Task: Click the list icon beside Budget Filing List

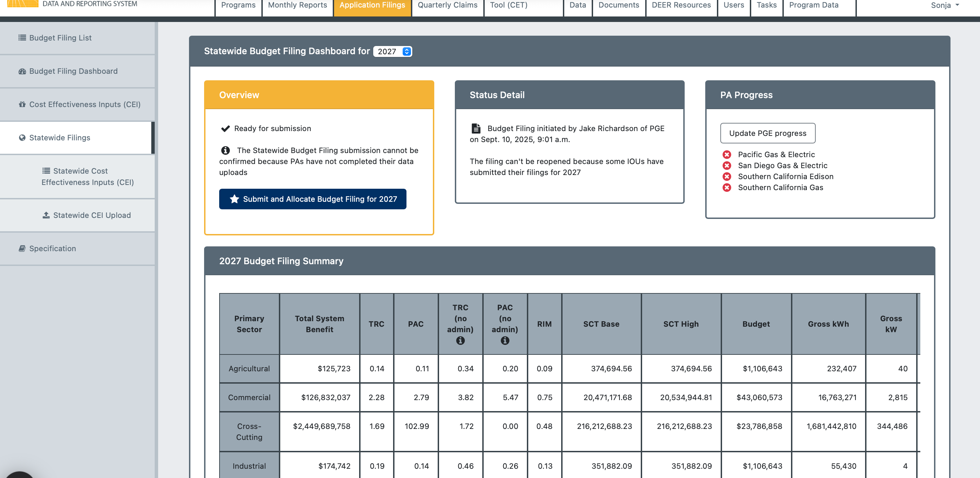Action: pyautogui.click(x=22, y=38)
